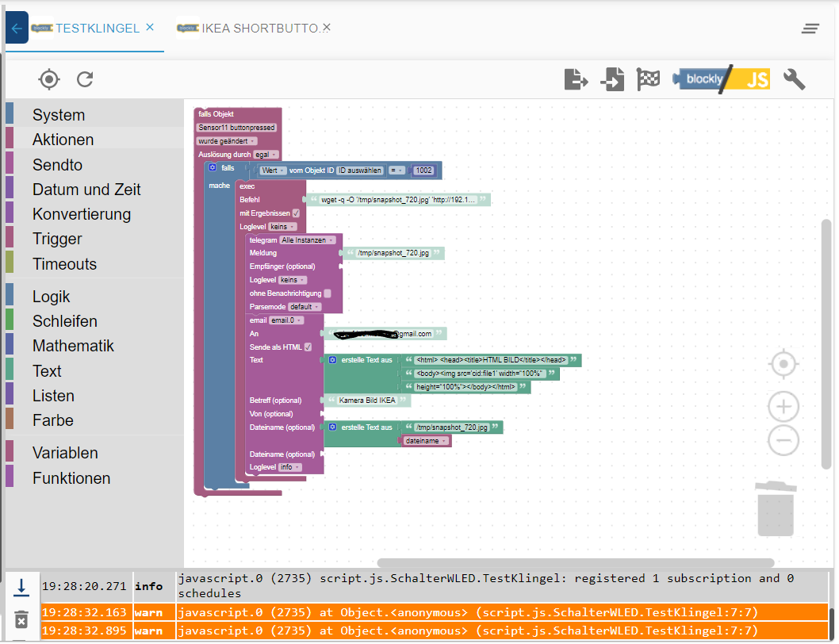Click the horizontal workspace scrollbar
The width and height of the screenshot is (839, 644).
576,562
